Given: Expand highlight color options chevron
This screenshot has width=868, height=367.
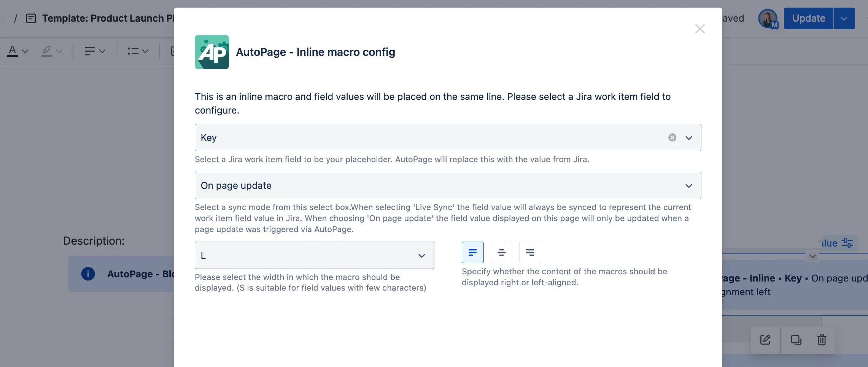Looking at the screenshot, I should [x=59, y=51].
